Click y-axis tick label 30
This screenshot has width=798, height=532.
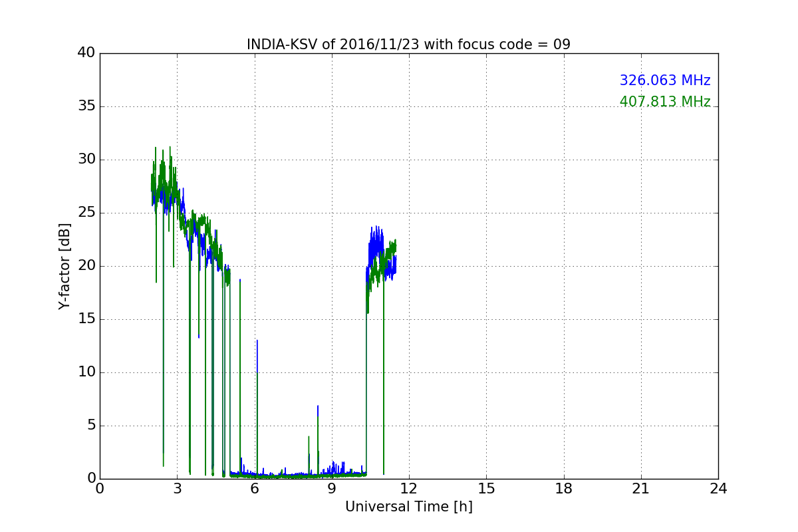click(x=86, y=160)
